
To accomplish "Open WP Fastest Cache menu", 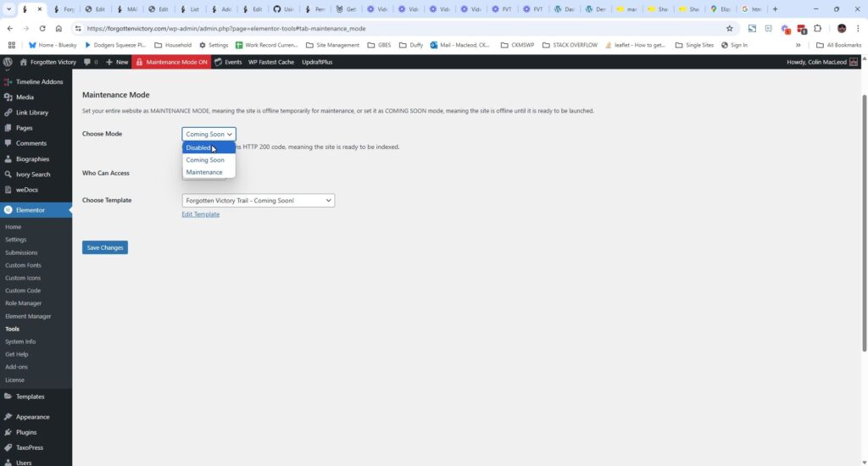I will point(271,62).
